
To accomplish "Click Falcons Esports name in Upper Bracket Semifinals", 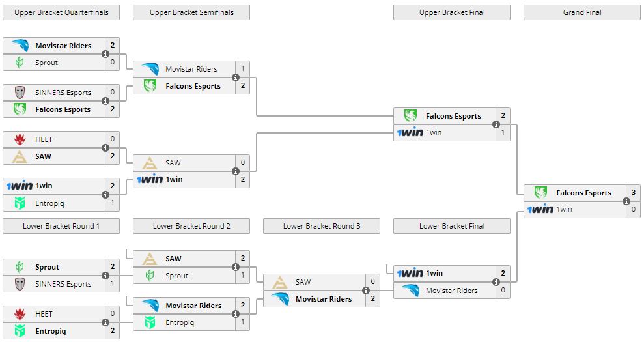I will 193,86.
